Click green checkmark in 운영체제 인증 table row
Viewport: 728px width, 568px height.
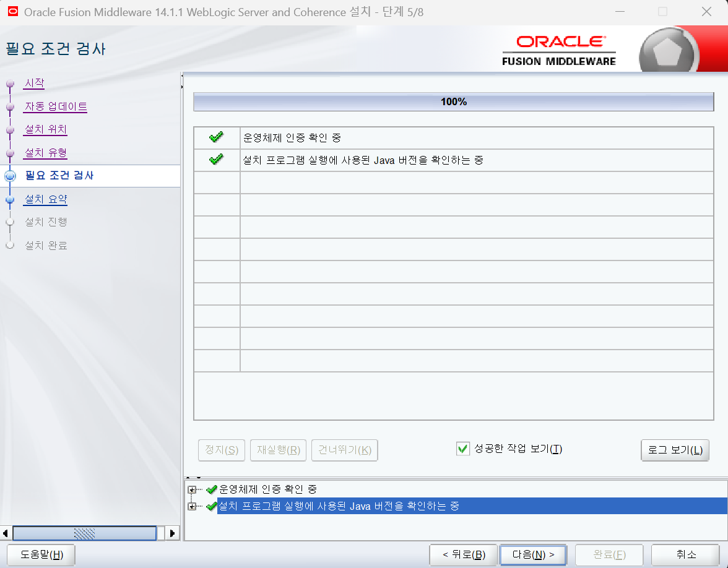click(217, 137)
